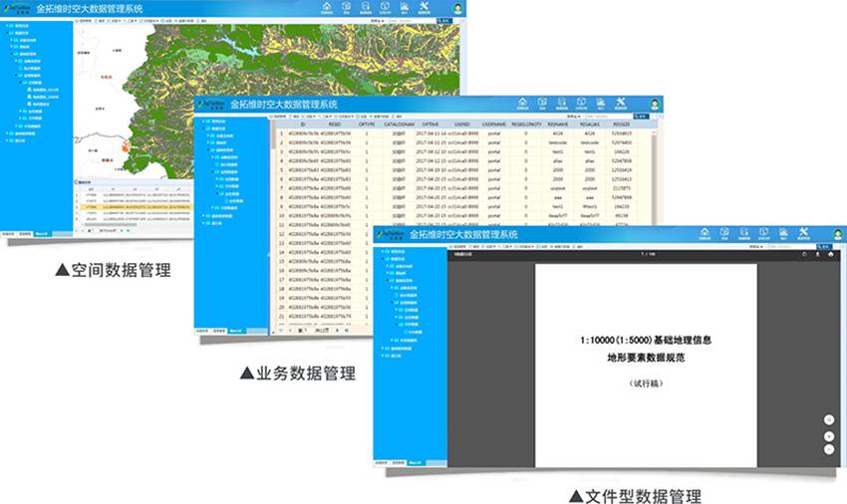Fit PDF page to window with round button

point(828,419)
